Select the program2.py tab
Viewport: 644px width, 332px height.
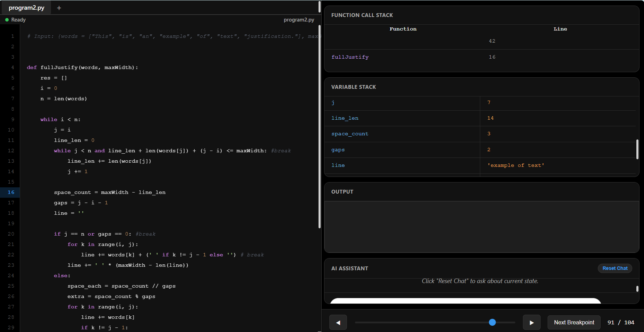pos(26,8)
